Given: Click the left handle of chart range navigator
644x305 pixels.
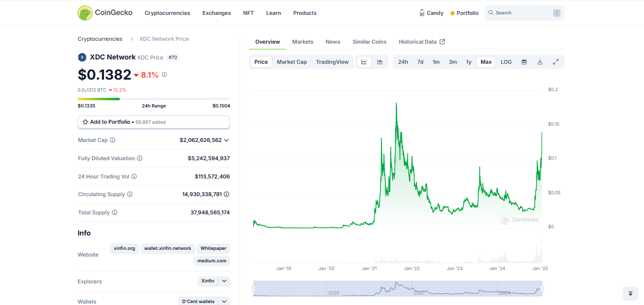Looking at the screenshot, I should point(253,288).
